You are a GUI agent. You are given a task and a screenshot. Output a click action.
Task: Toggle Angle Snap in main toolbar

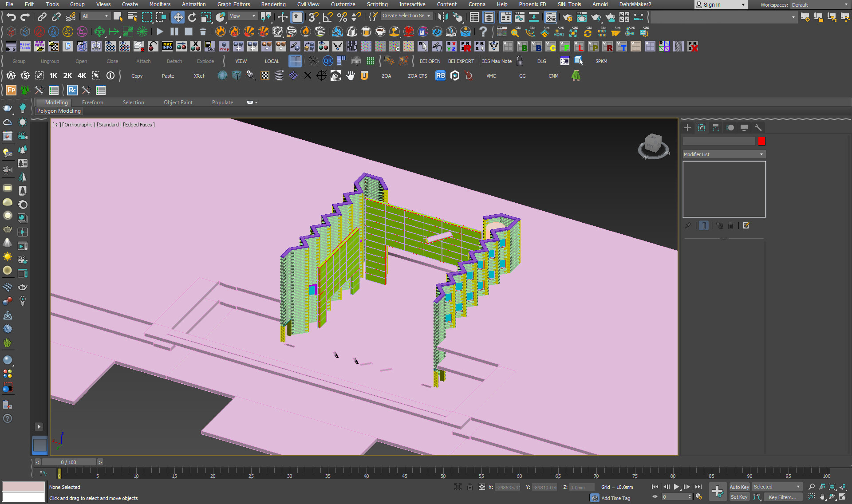pos(327,17)
